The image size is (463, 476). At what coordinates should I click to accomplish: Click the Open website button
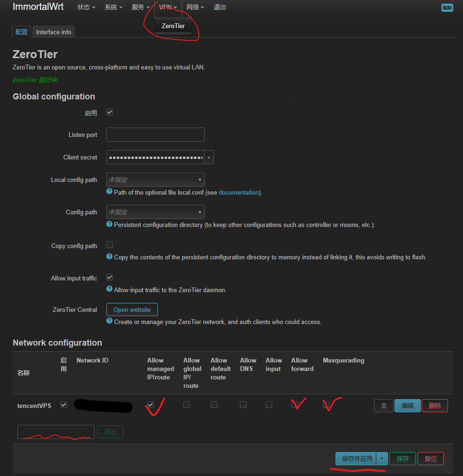132,310
